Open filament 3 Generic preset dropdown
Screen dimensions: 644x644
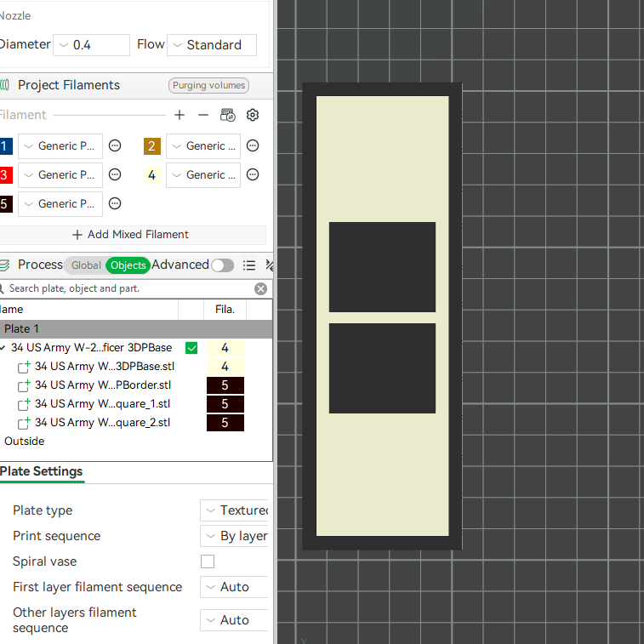tap(60, 175)
